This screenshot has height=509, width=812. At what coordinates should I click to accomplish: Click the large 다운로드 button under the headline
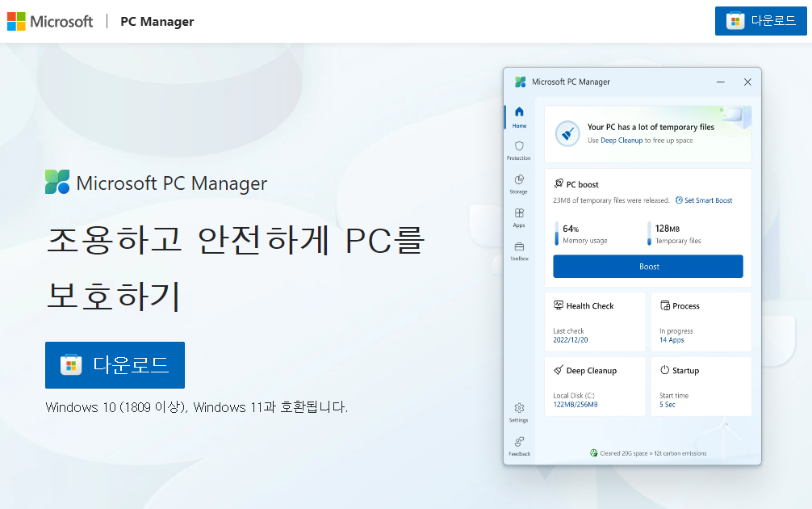pos(115,365)
